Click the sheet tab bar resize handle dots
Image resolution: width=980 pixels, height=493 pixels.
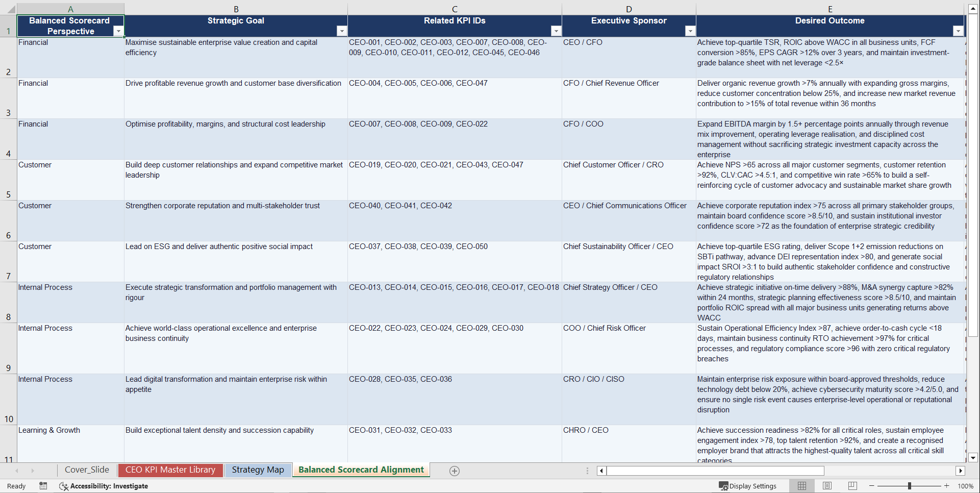tap(587, 471)
